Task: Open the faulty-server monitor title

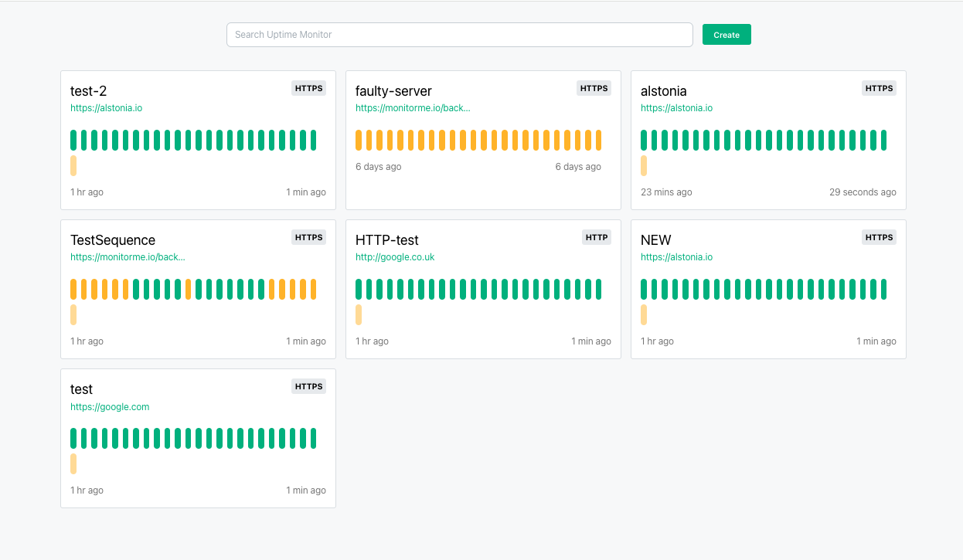Action: tap(393, 91)
